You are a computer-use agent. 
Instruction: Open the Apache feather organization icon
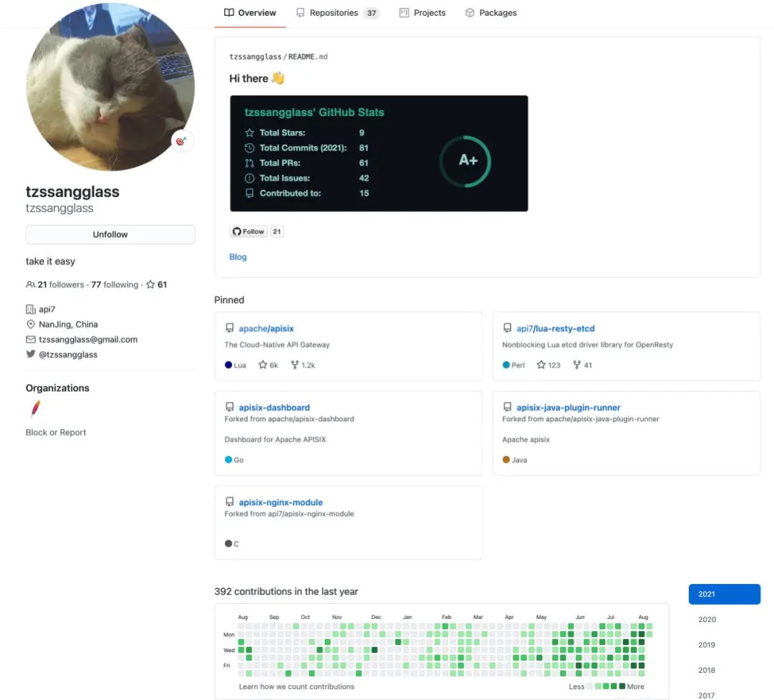35,408
